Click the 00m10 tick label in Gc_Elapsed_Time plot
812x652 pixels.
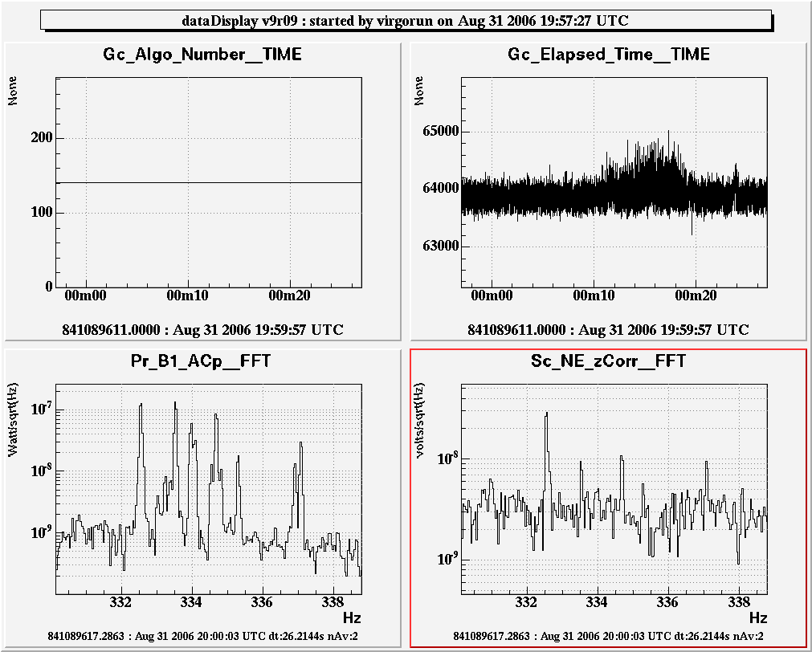tap(594, 295)
